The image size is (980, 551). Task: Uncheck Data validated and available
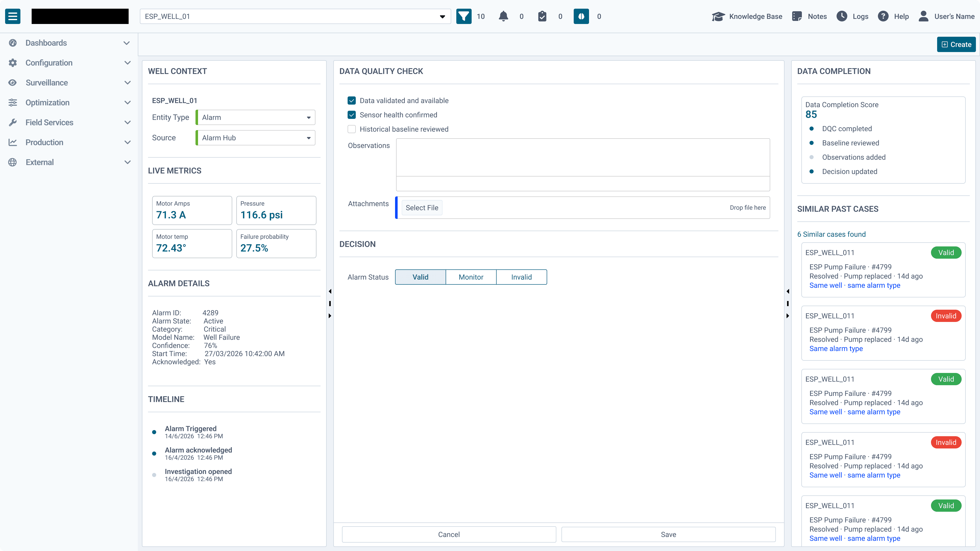[x=351, y=101]
